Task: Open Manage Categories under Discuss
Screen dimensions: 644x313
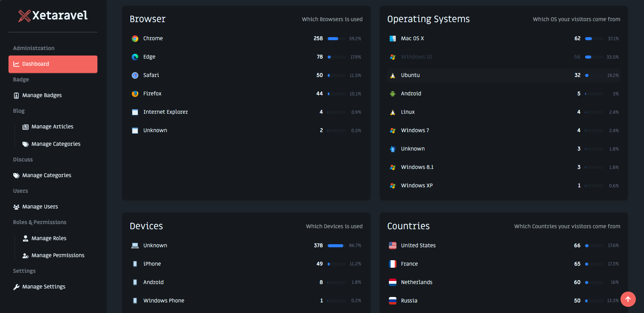Action: [x=46, y=175]
